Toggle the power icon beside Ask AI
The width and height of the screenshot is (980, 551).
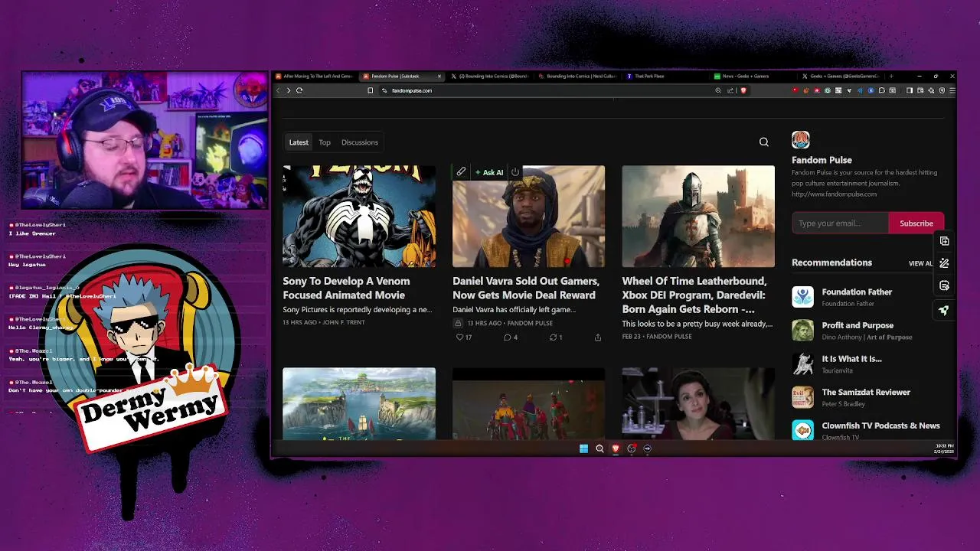click(x=515, y=172)
